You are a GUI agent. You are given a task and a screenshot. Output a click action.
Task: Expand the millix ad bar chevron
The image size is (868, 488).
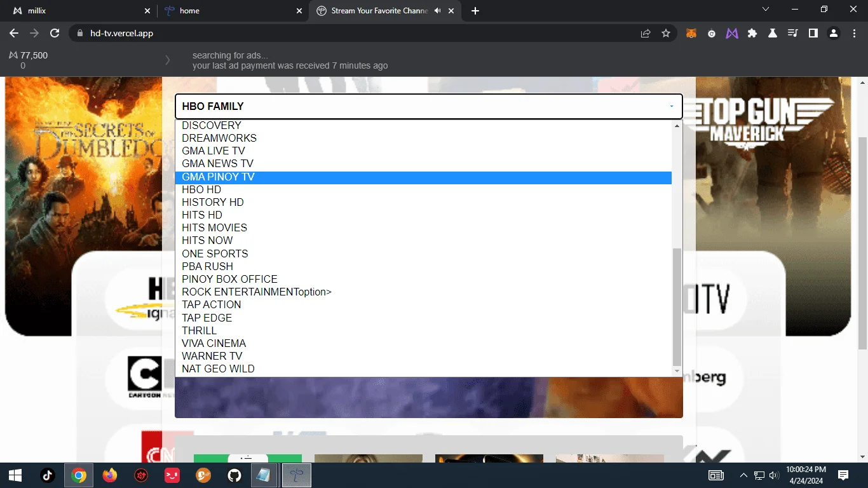click(x=168, y=60)
